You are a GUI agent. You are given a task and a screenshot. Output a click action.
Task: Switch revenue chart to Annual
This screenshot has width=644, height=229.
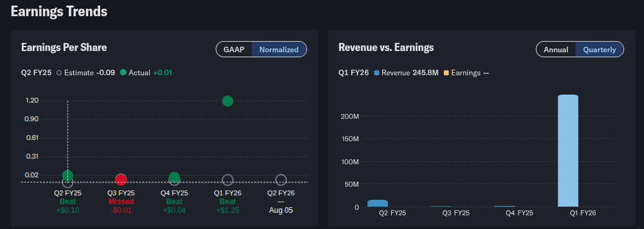tap(556, 49)
